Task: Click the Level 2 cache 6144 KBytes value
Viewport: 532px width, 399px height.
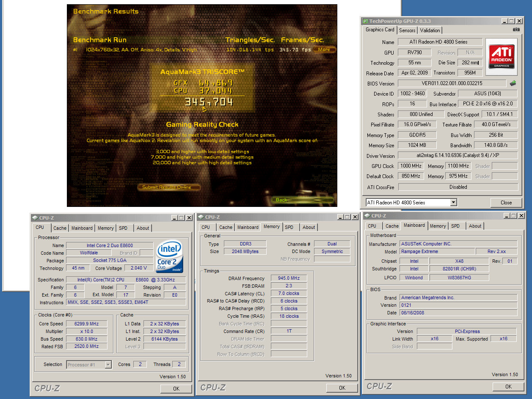Action: coord(165,339)
